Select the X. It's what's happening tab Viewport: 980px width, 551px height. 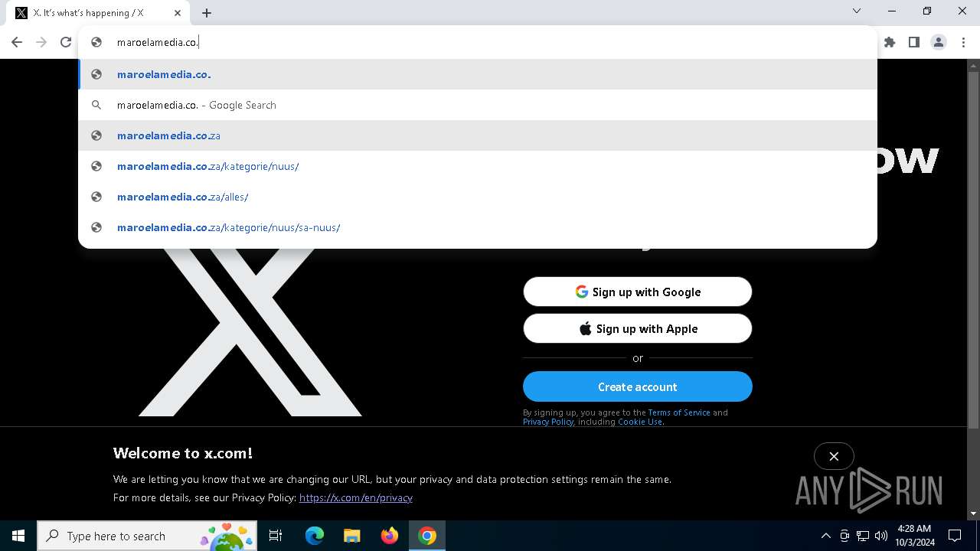coord(97,13)
